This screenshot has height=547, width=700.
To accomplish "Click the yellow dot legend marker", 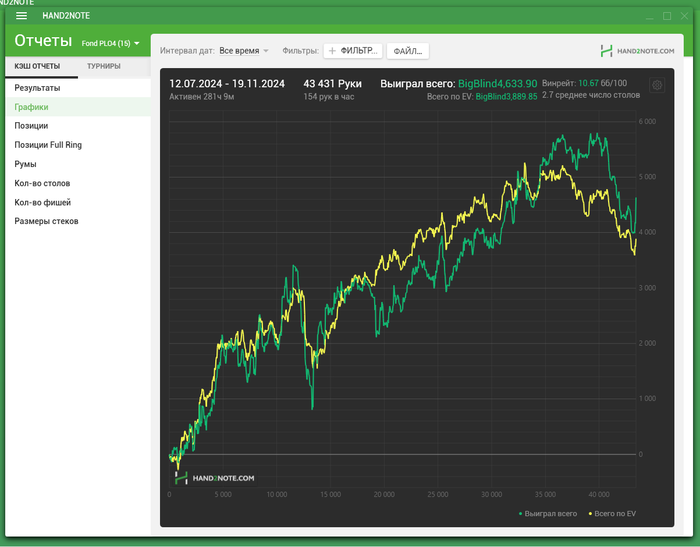I will 590,514.
